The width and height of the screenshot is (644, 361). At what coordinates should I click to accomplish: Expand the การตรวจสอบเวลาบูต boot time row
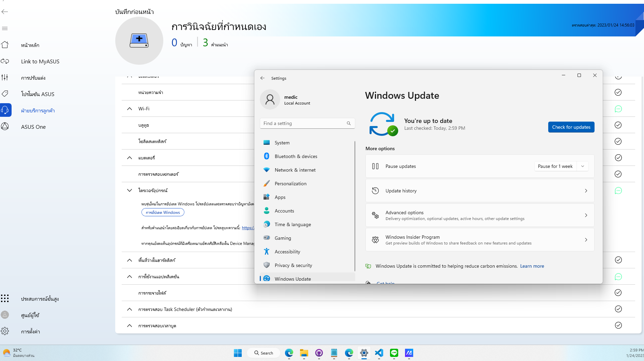point(130,326)
